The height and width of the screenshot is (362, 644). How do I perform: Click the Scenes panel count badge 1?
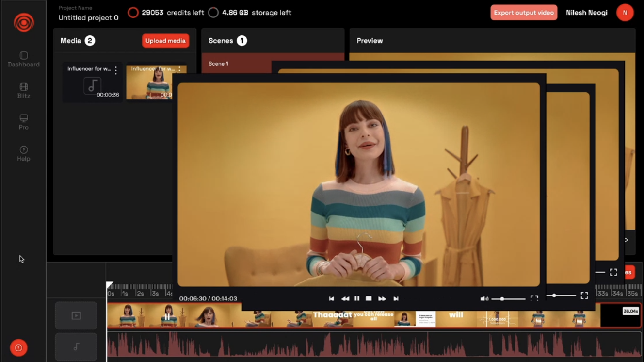click(241, 41)
